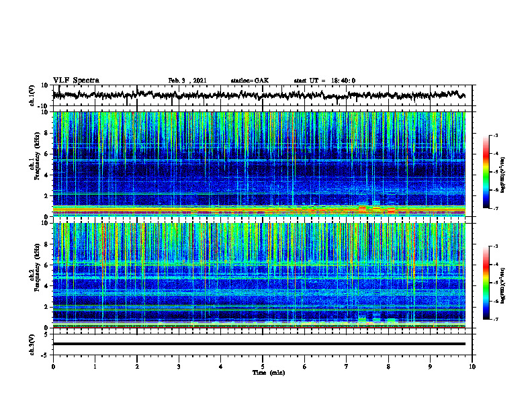The width and height of the screenshot is (532, 411).
Task: Click the "ch.3(V)" axis label
Action: pos(32,345)
